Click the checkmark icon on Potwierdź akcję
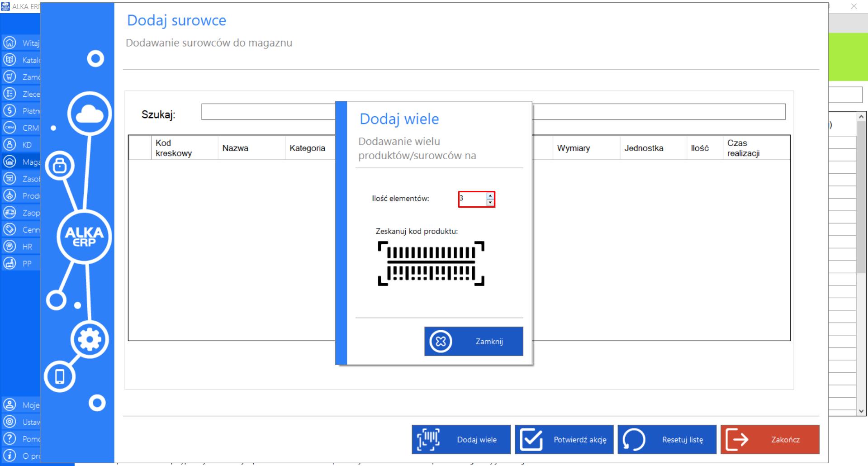868x466 pixels. coord(531,439)
